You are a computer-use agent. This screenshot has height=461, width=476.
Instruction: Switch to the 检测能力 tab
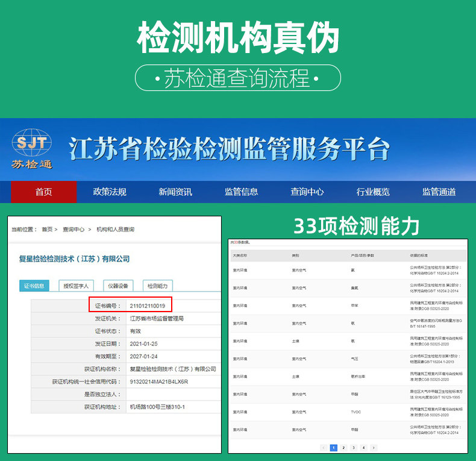(157, 286)
